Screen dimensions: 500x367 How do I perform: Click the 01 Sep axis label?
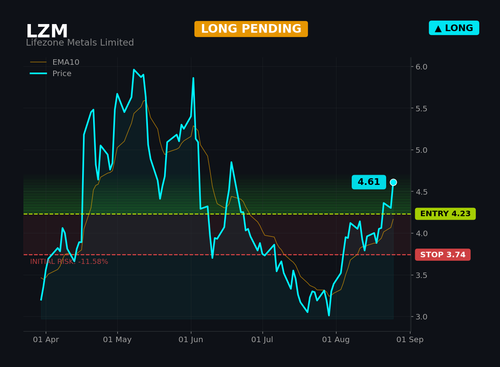point(410,340)
